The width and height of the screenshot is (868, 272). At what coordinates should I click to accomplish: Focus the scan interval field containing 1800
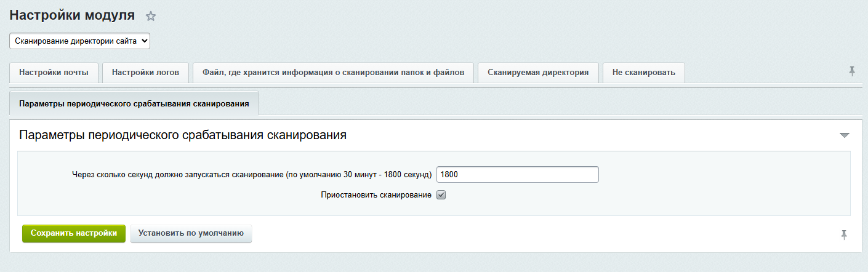[x=517, y=175]
